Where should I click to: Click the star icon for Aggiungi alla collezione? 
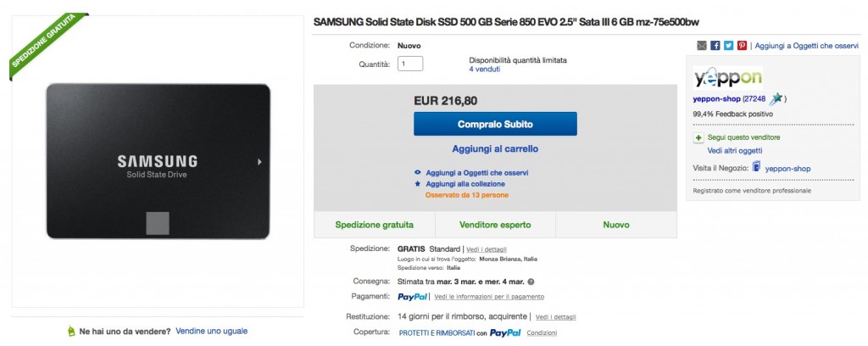[x=417, y=183]
